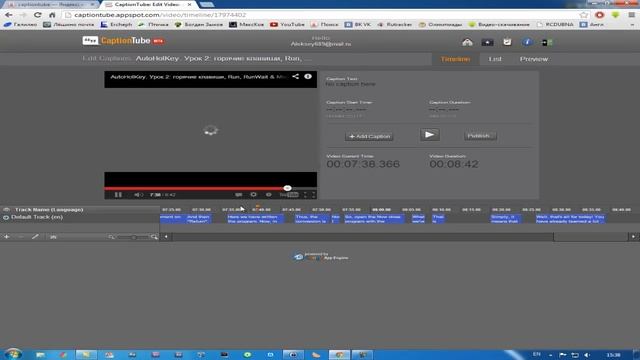The width and height of the screenshot is (640, 360).
Task: Open a new browser tab
Action: click(207, 4)
